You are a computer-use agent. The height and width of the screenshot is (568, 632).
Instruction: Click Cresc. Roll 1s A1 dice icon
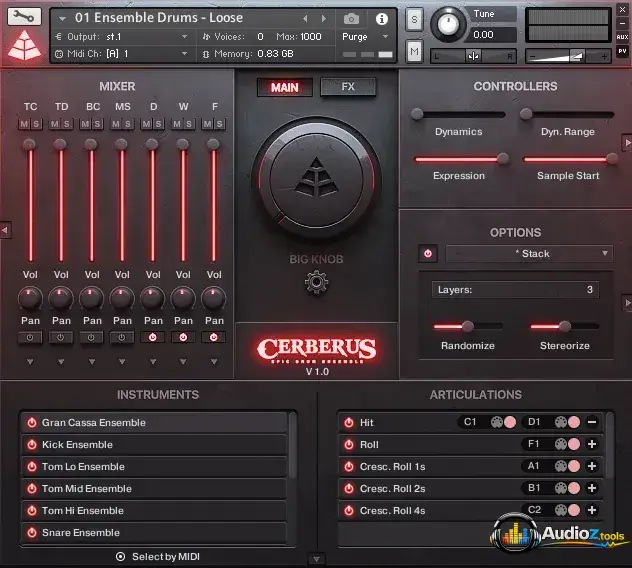[561, 466]
